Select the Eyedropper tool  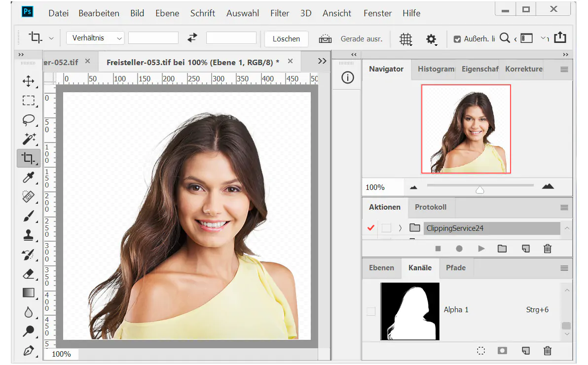pyautogui.click(x=29, y=178)
